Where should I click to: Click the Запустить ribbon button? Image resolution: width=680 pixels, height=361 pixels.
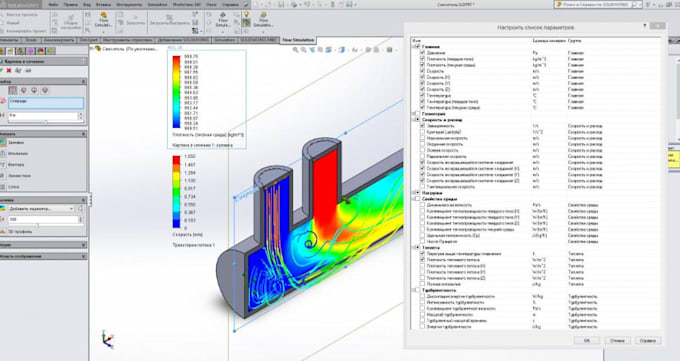pos(135,20)
